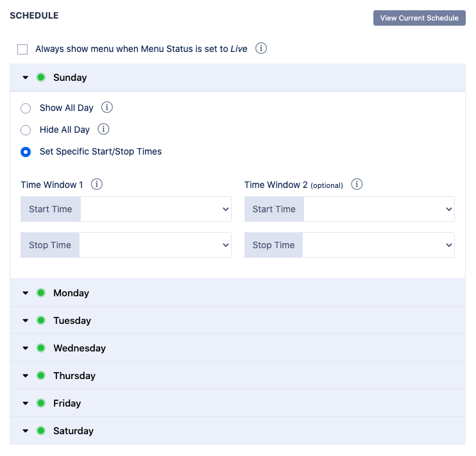476x456 pixels.
Task: Click the Time Window 1 info icon
Action: tap(97, 185)
